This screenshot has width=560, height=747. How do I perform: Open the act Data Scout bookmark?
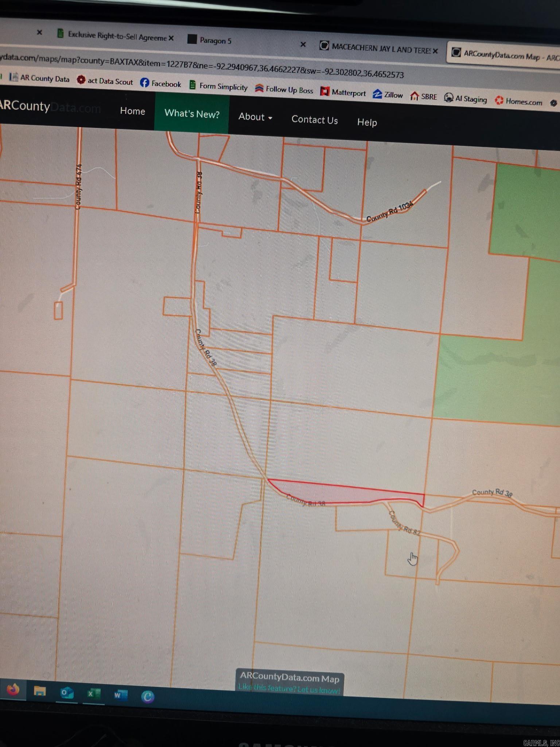(x=105, y=81)
